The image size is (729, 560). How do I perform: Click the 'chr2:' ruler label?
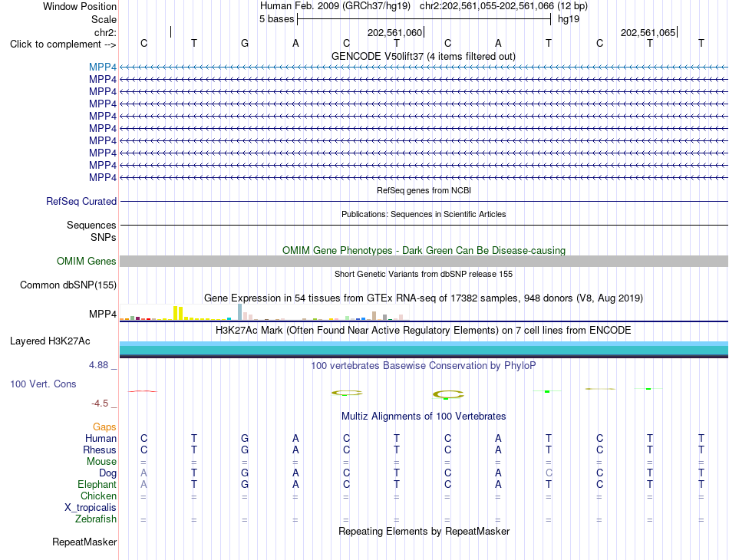[105, 32]
